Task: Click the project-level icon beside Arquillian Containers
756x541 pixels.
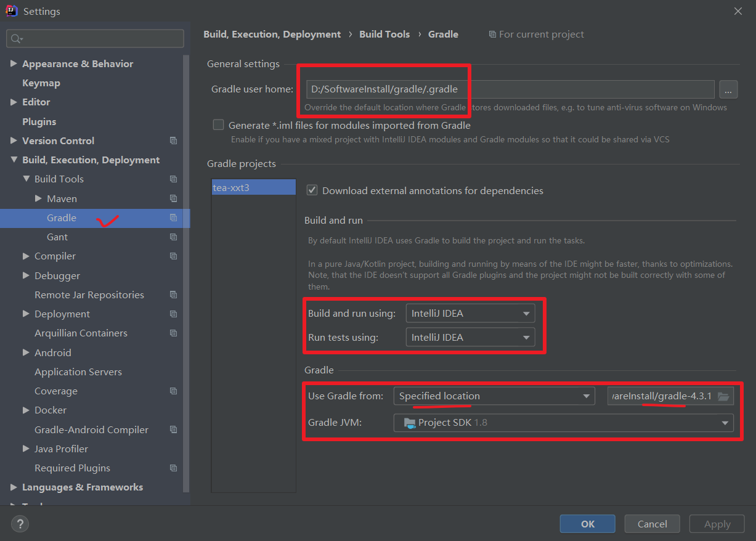Action: coord(173,333)
